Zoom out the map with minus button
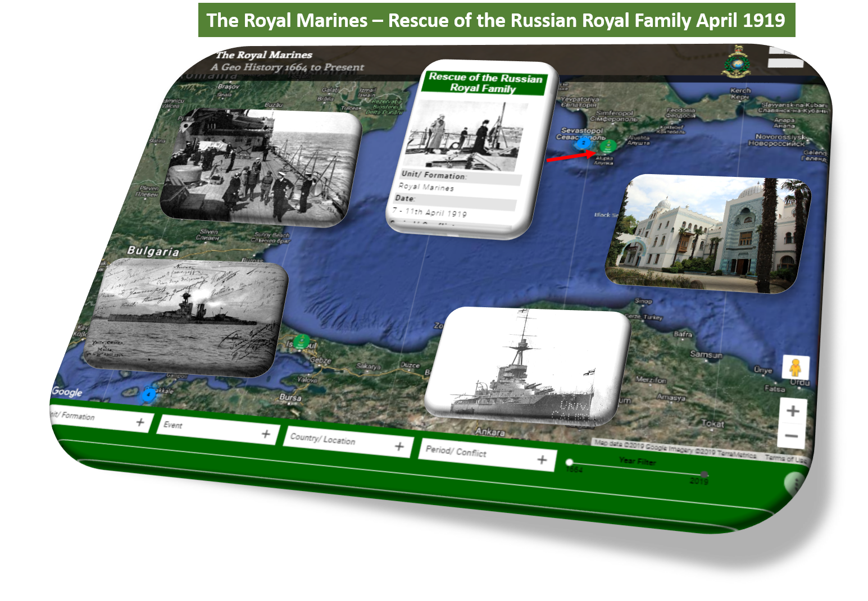Image resolution: width=868 pixels, height=601 pixels. point(792,436)
